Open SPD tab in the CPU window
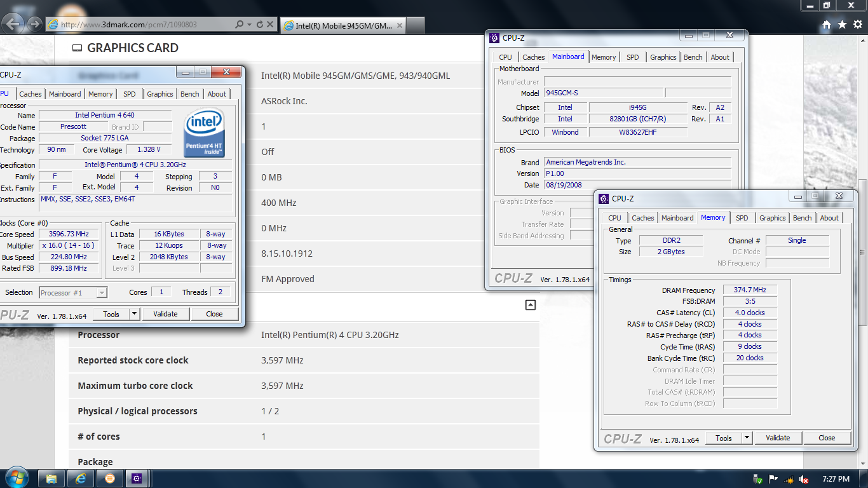 [130, 94]
